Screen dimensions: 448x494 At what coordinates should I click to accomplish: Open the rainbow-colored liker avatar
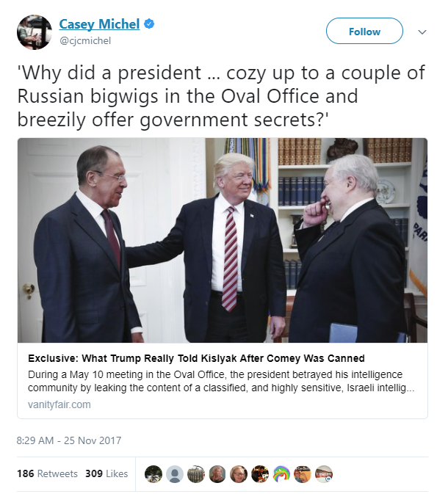281,474
